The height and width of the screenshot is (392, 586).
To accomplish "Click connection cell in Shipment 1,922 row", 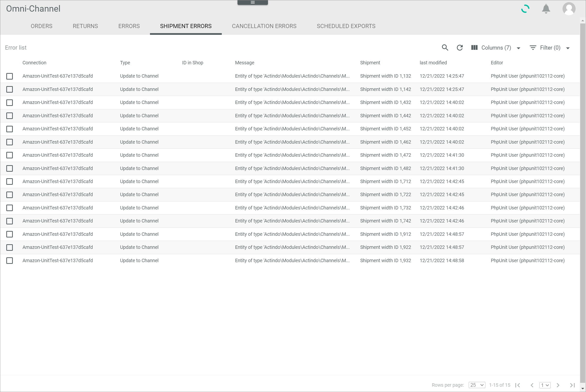I will coord(58,247).
